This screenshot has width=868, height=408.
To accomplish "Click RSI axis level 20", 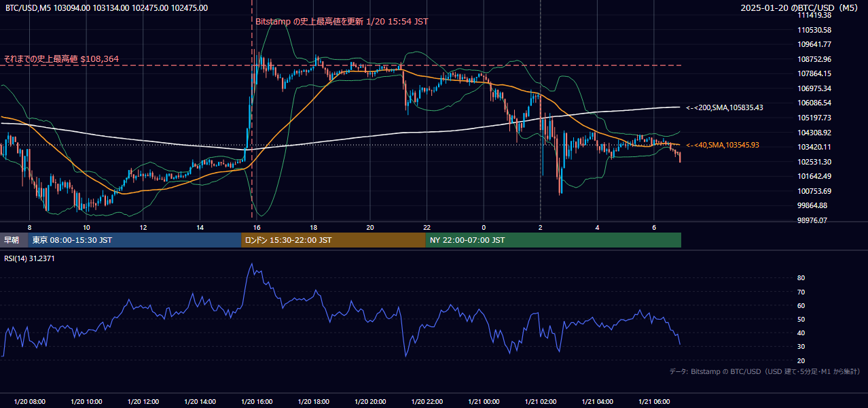I will pyautogui.click(x=801, y=360).
